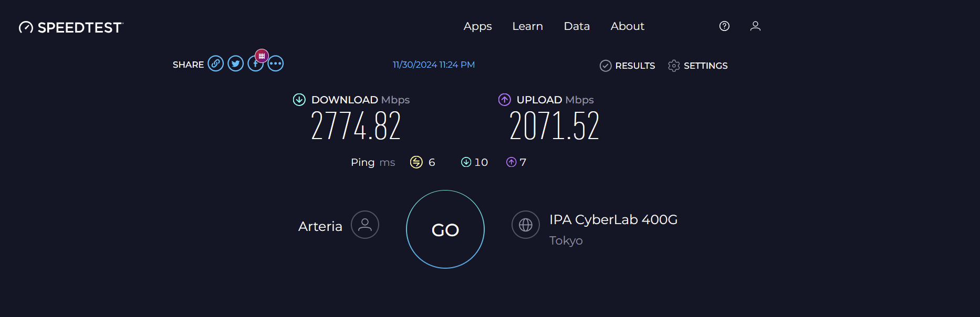Open the Apps menu
Screen dimensions: 980x317
[x=477, y=26]
